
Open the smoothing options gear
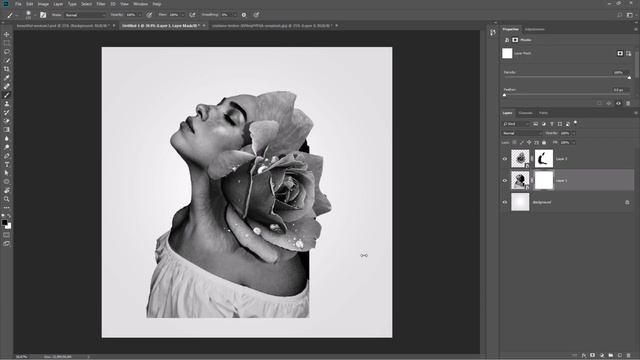tap(244, 15)
